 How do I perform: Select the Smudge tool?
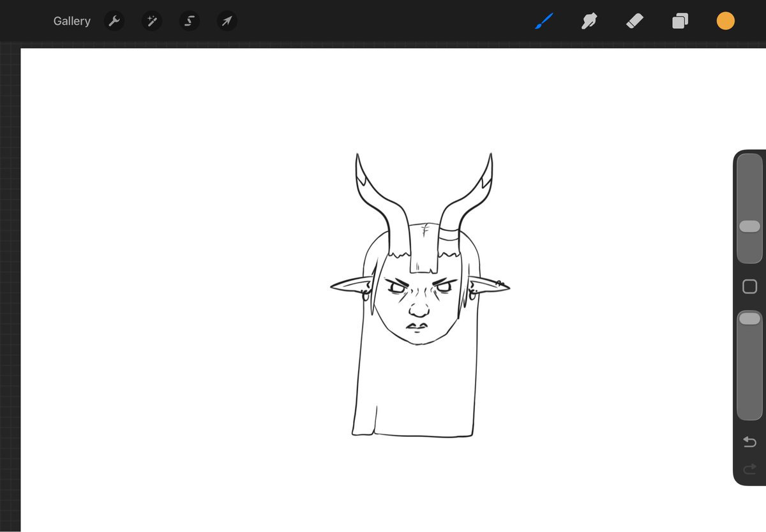coord(589,21)
